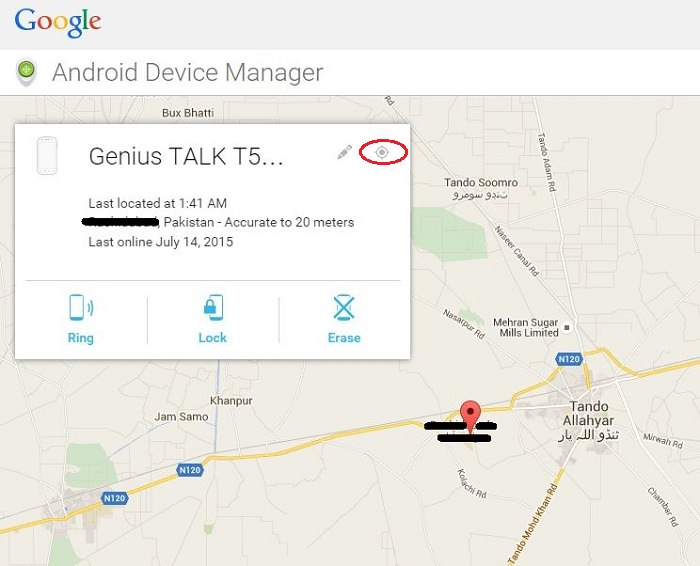Click the Ring phone icon

(x=81, y=307)
